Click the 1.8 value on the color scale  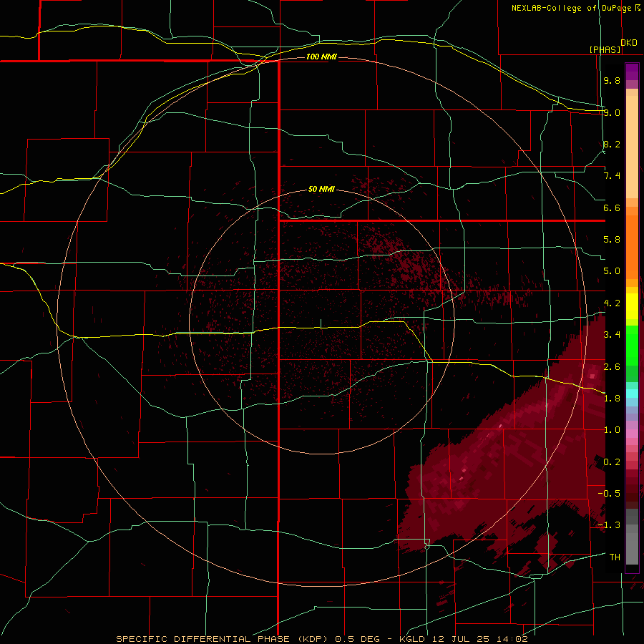[x=612, y=399]
